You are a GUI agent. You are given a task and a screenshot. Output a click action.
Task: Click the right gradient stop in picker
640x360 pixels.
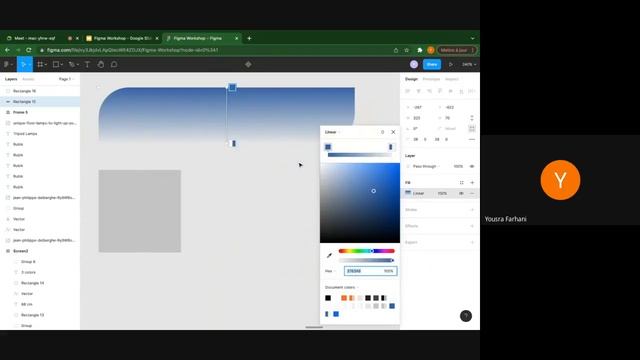(x=391, y=147)
